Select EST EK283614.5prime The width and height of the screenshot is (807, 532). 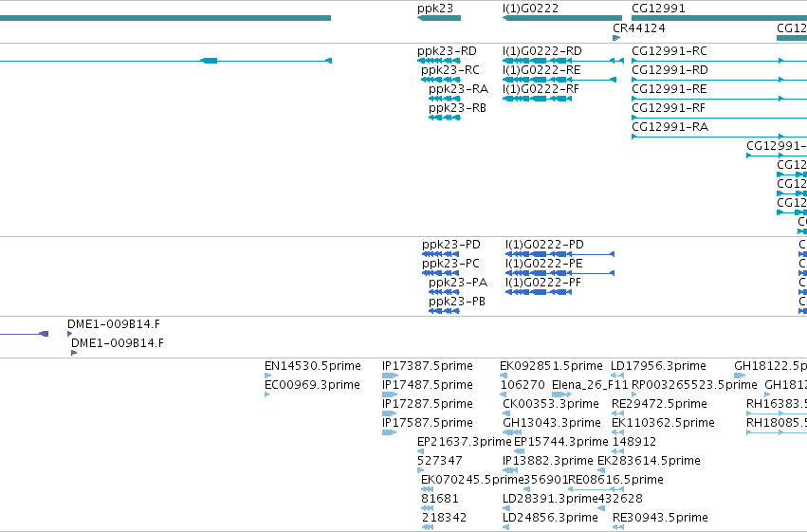pyautogui.click(x=649, y=461)
